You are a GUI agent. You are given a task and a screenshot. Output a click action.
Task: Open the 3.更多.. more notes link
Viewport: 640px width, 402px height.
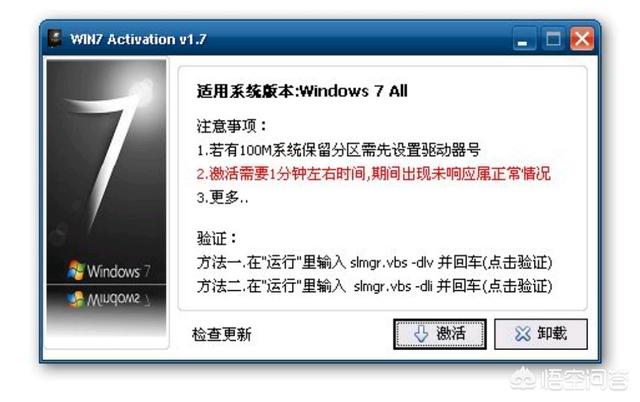pyautogui.click(x=222, y=198)
